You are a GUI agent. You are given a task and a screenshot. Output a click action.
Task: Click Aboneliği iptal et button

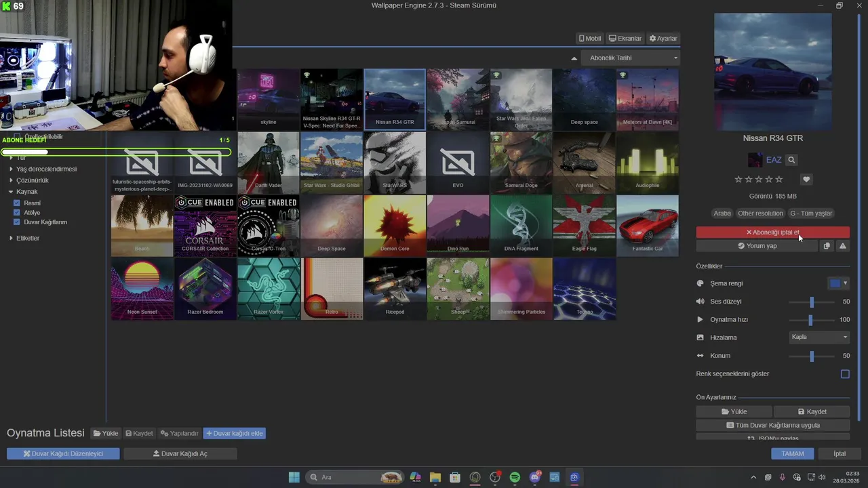[x=772, y=232]
